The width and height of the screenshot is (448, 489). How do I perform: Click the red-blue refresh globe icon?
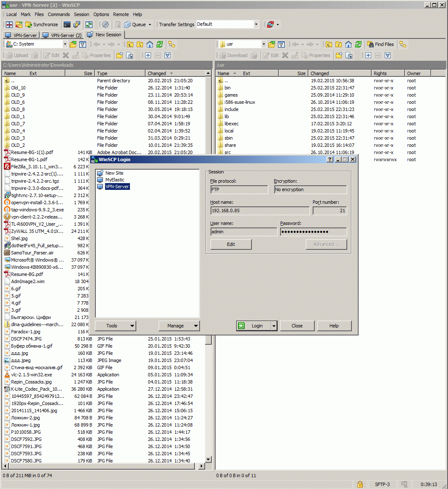270,24
